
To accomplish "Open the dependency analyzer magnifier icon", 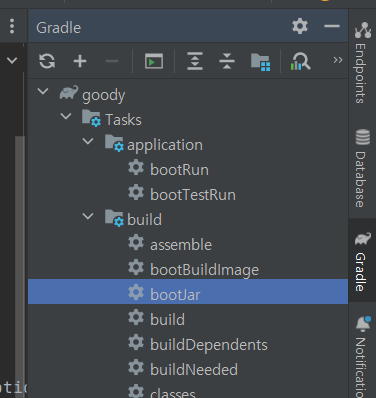I will [300, 61].
